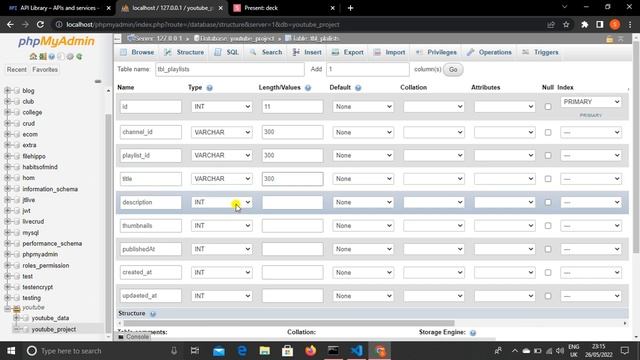Toggle Null checkbox for title row
640x360 pixels.
coord(548,179)
